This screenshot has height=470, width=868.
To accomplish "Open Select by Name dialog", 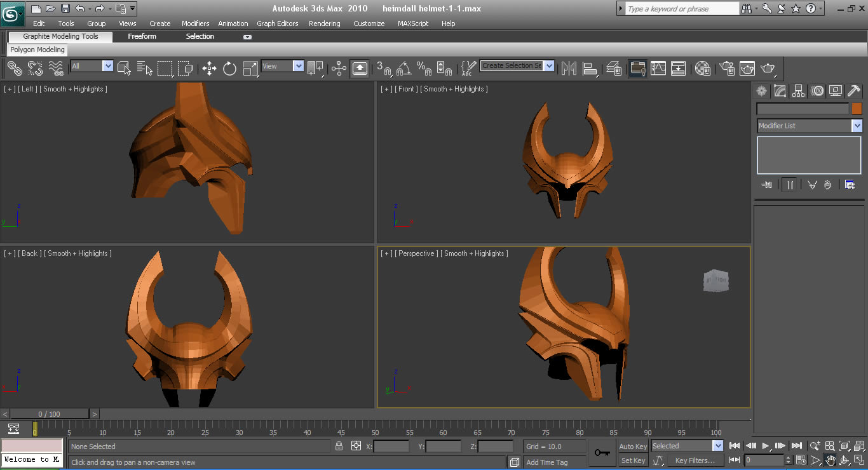I will click(145, 67).
